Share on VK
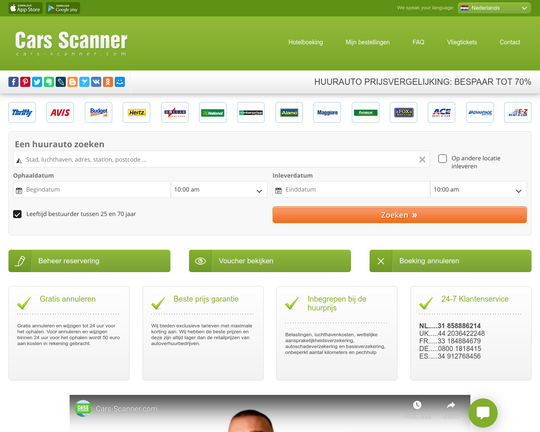 pos(96,82)
